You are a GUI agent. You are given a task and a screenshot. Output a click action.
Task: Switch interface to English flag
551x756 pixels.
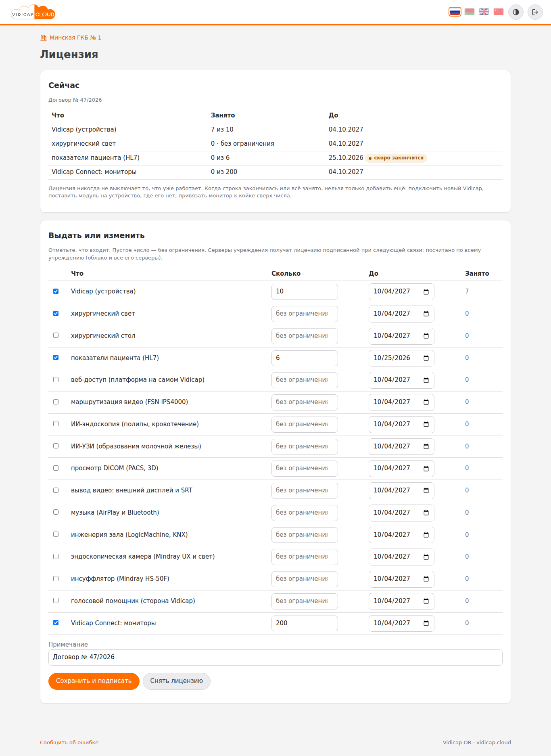tap(484, 12)
